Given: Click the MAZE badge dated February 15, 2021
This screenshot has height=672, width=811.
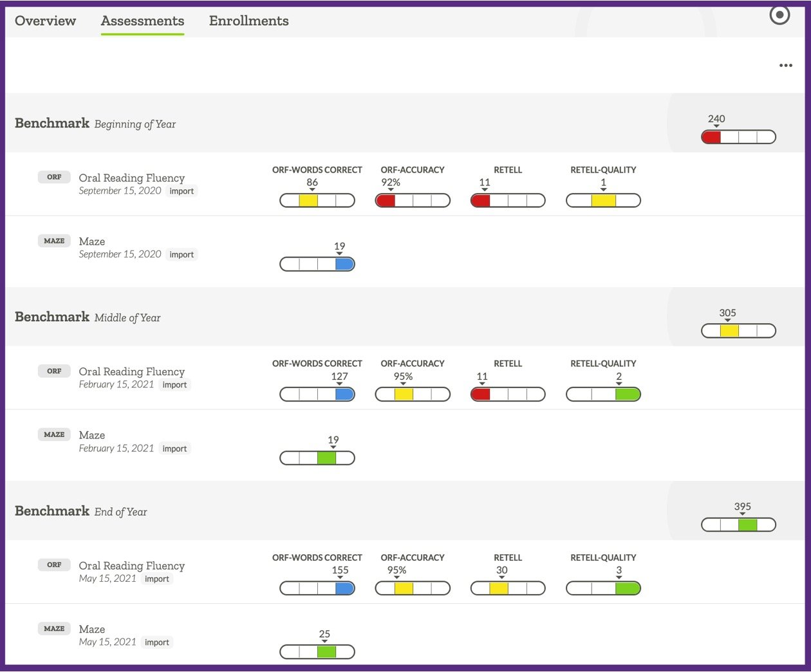Looking at the screenshot, I should pyautogui.click(x=53, y=434).
